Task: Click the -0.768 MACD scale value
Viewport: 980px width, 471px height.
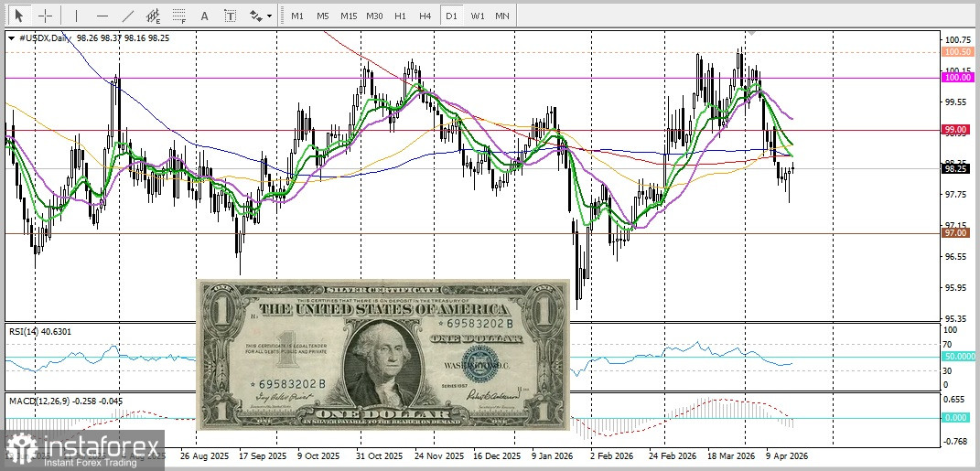Action: point(955,441)
